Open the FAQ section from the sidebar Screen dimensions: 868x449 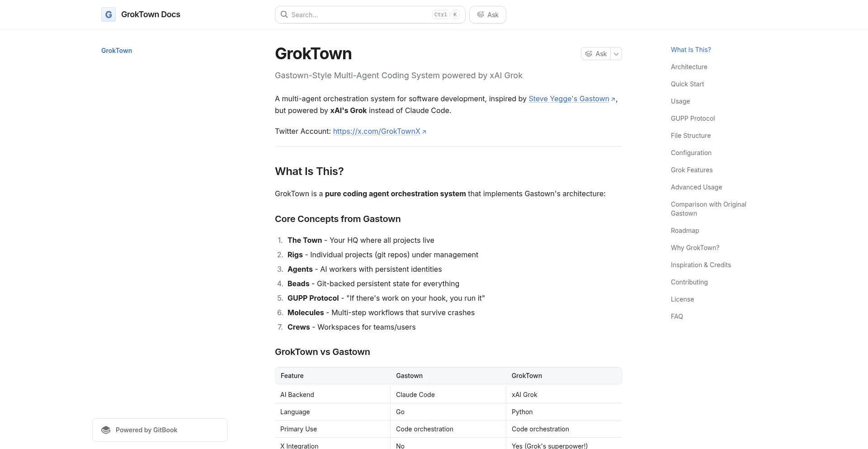[x=677, y=317]
